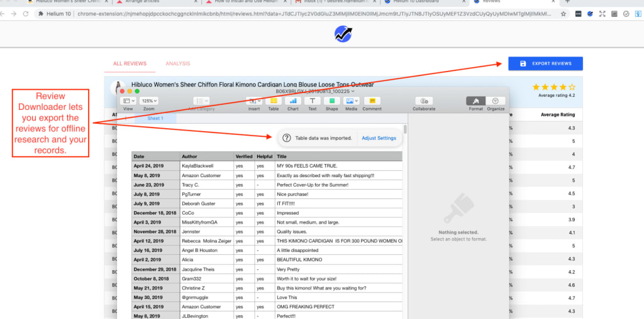Click the product thumbnail of Hibluco kimono

(119, 87)
